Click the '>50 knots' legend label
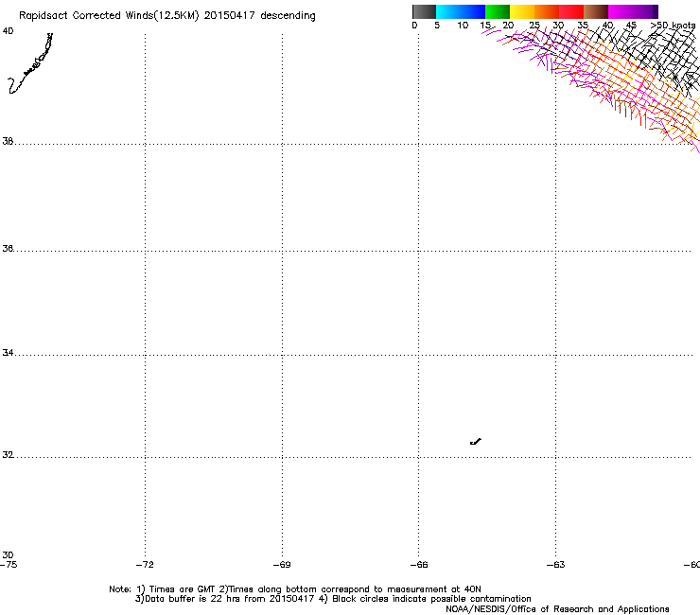Image resolution: width=700 pixels, height=615 pixels. click(x=674, y=26)
